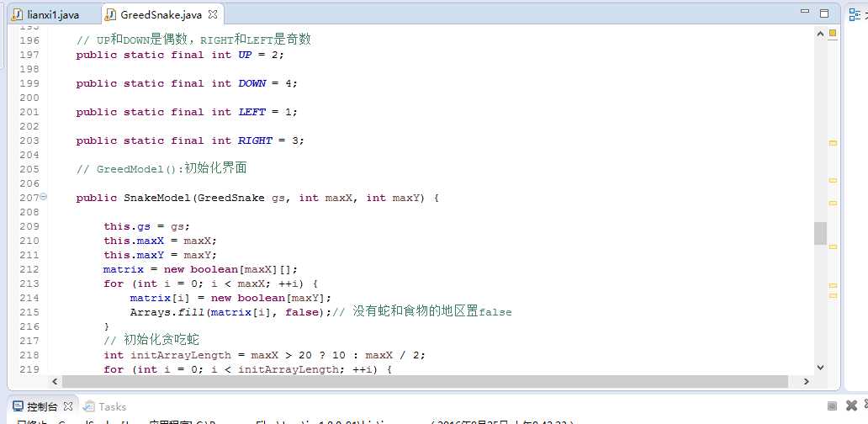
Task: Click the vertical scrollbar up arrow
Action: (820, 34)
